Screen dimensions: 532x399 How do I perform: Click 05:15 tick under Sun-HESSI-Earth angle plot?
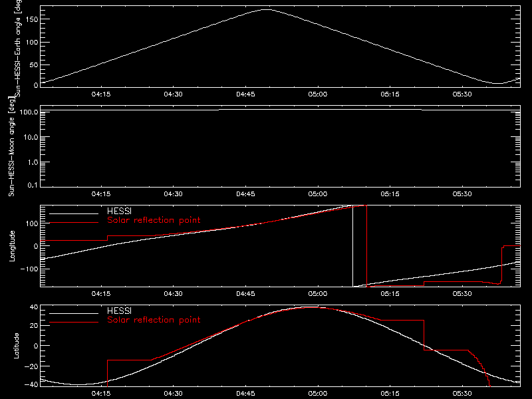(390, 94)
